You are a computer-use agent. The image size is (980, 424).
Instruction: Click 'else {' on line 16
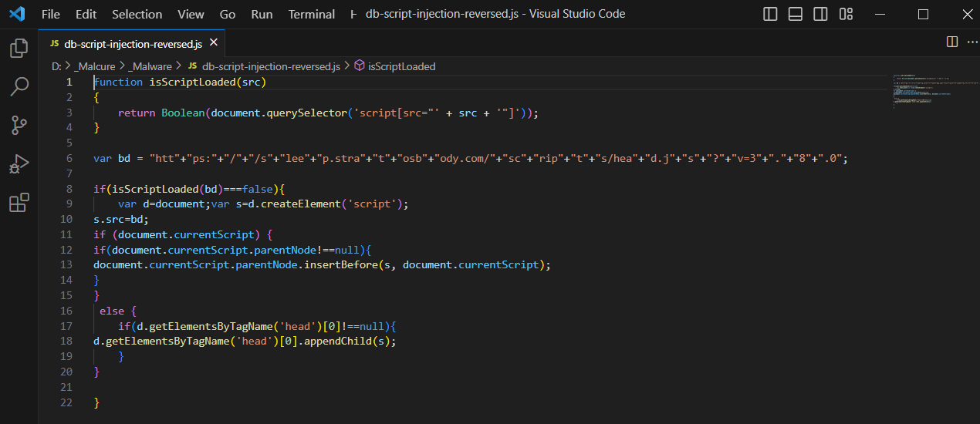(118, 311)
